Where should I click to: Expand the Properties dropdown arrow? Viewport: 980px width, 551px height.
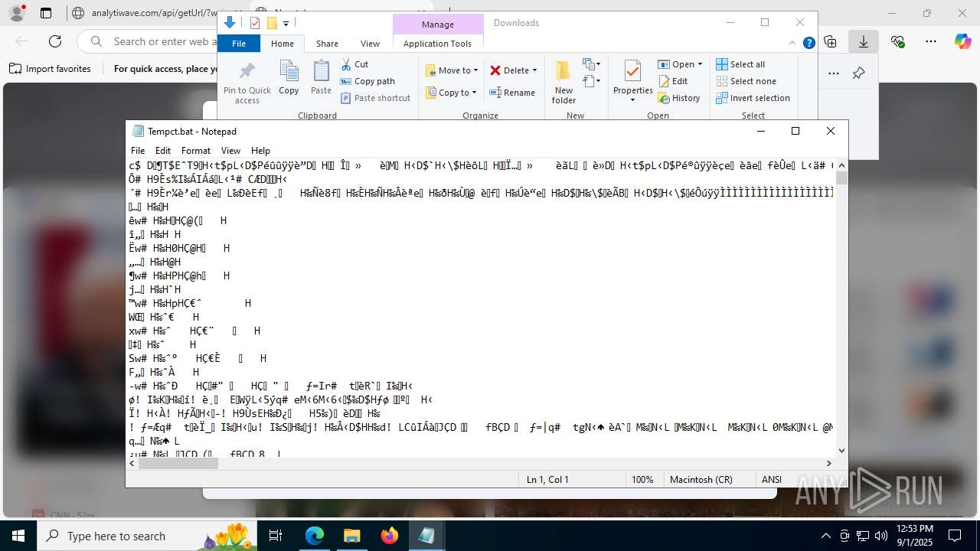[632, 100]
